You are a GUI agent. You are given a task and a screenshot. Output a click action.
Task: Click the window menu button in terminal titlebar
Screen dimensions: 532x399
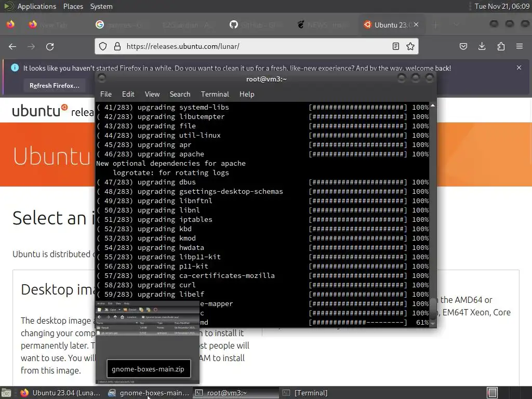point(101,78)
